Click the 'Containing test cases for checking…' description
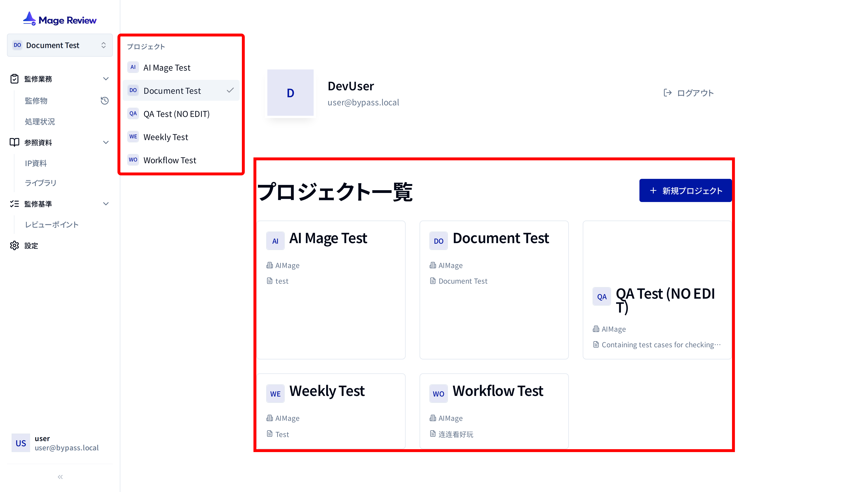The image size is (868, 492). click(x=661, y=345)
